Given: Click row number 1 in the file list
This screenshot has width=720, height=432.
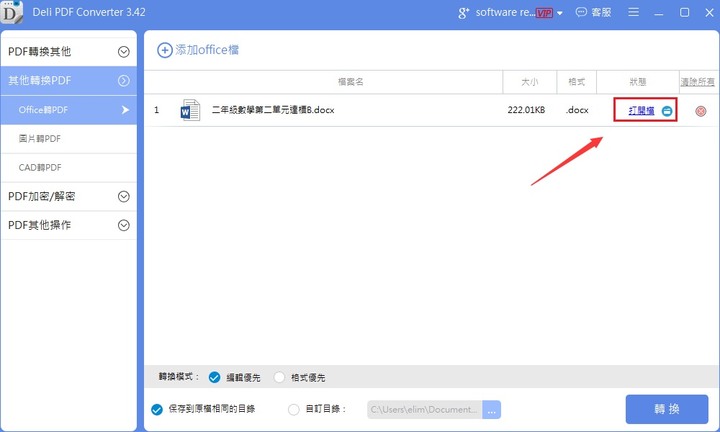Looking at the screenshot, I should point(157,110).
